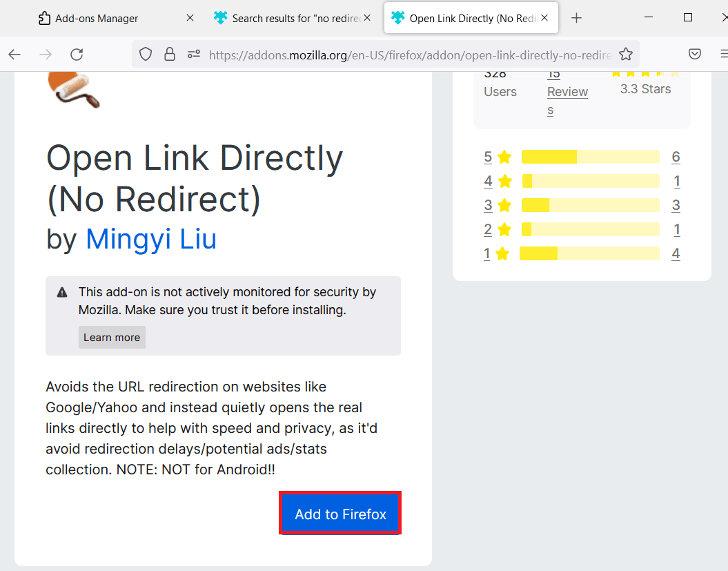Click the Open Link Directly (No Redirect) title
This screenshot has width=728, height=571.
(x=195, y=179)
